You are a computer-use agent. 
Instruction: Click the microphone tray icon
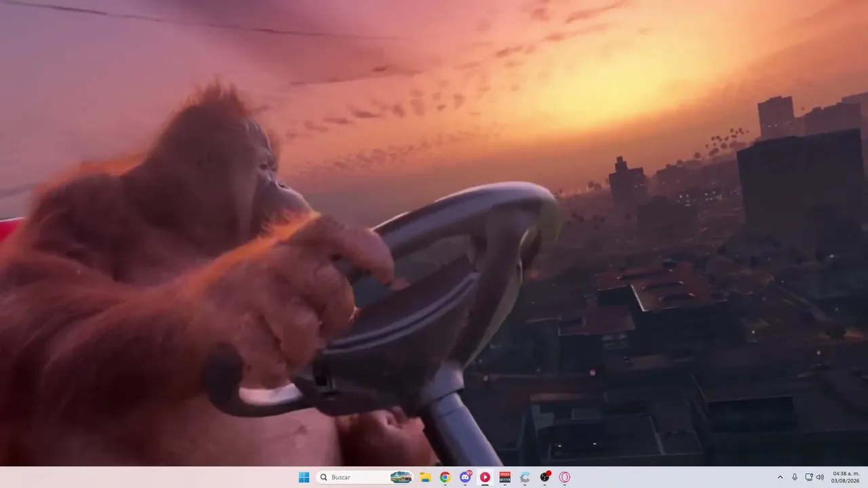pyautogui.click(x=795, y=477)
